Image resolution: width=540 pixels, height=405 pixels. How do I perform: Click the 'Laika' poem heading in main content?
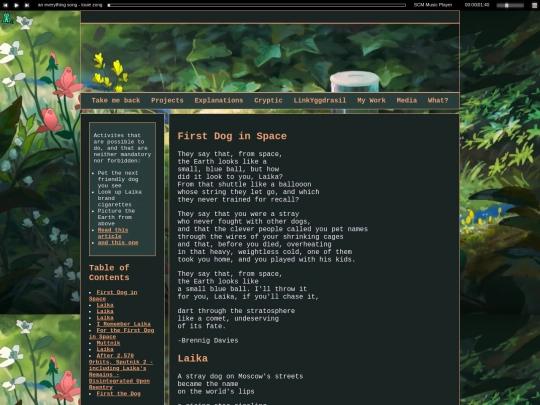pyautogui.click(x=193, y=359)
